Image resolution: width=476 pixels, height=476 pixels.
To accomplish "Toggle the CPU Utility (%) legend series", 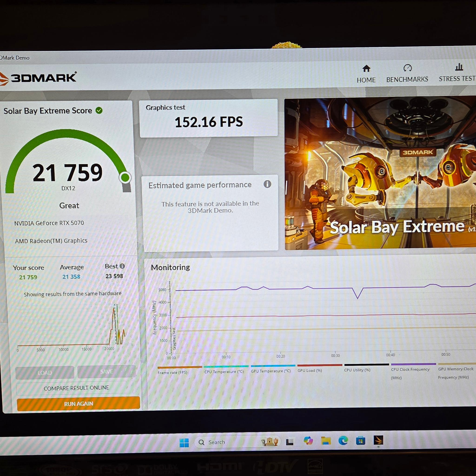I will (357, 370).
